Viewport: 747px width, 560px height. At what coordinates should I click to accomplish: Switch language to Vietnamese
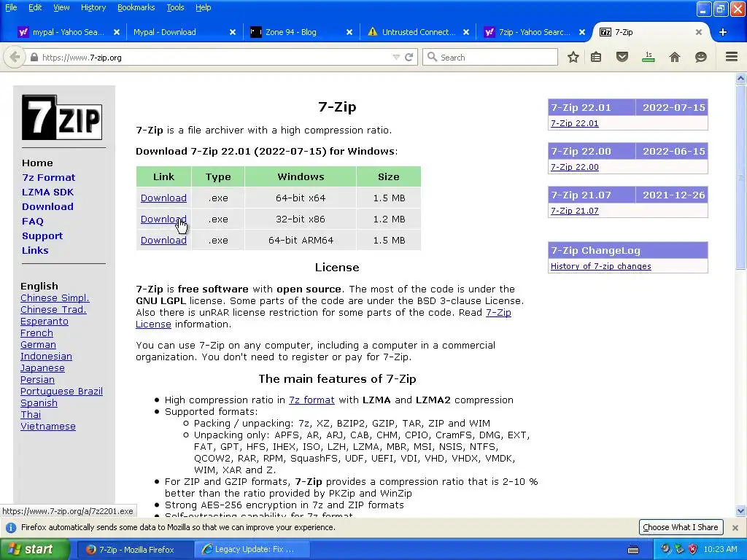[x=48, y=426]
